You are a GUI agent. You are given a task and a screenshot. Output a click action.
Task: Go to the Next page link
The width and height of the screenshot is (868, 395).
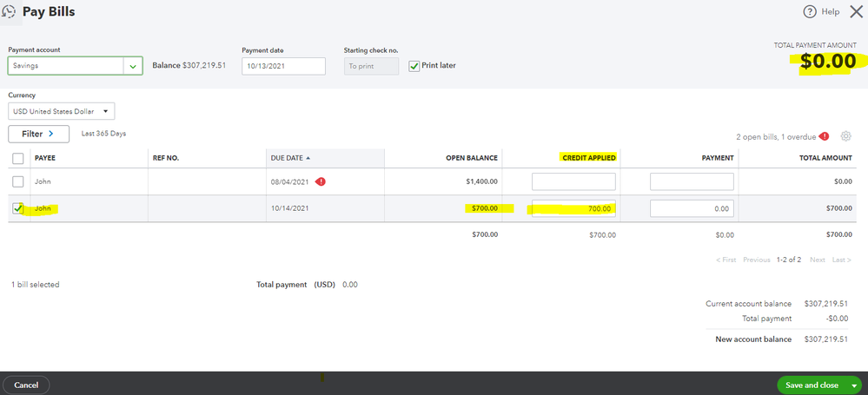pyautogui.click(x=817, y=260)
